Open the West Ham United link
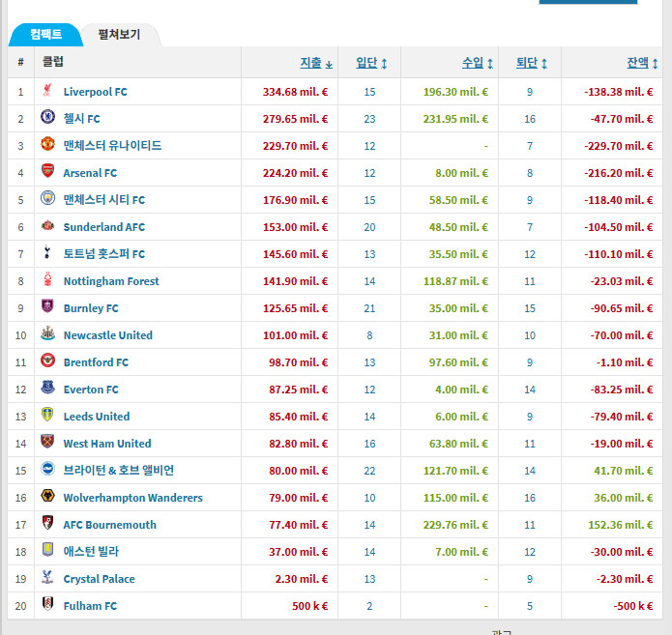 (x=107, y=444)
